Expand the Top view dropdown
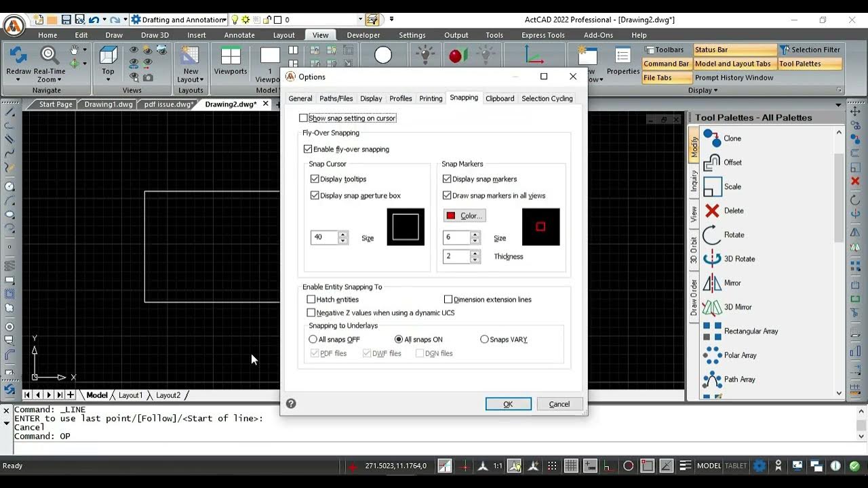Image resolution: width=868 pixels, height=488 pixels. (x=108, y=80)
